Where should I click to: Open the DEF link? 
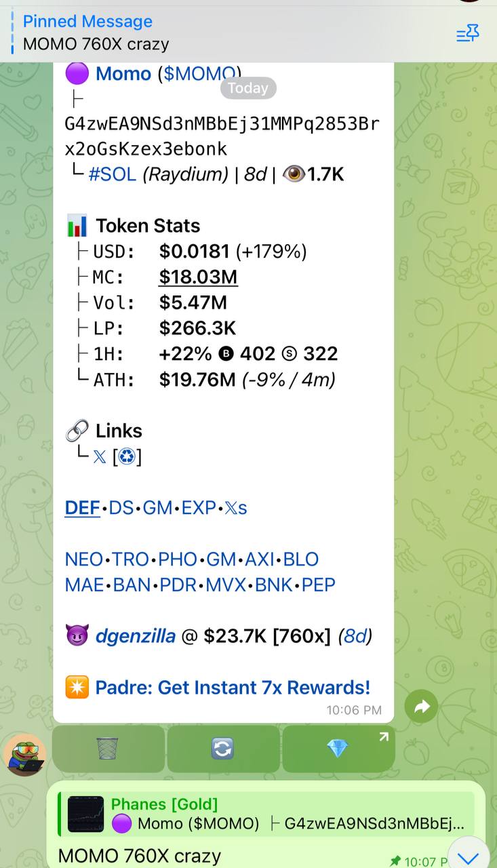click(x=82, y=507)
